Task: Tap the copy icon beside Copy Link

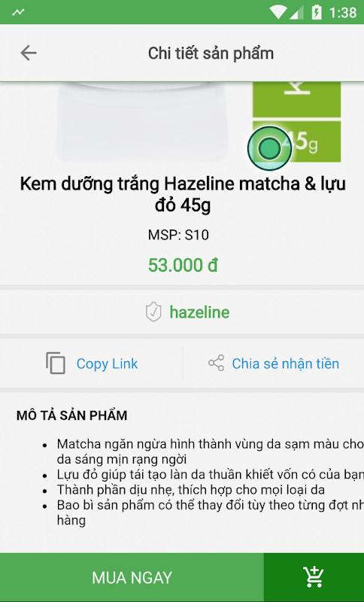Action: (x=56, y=363)
